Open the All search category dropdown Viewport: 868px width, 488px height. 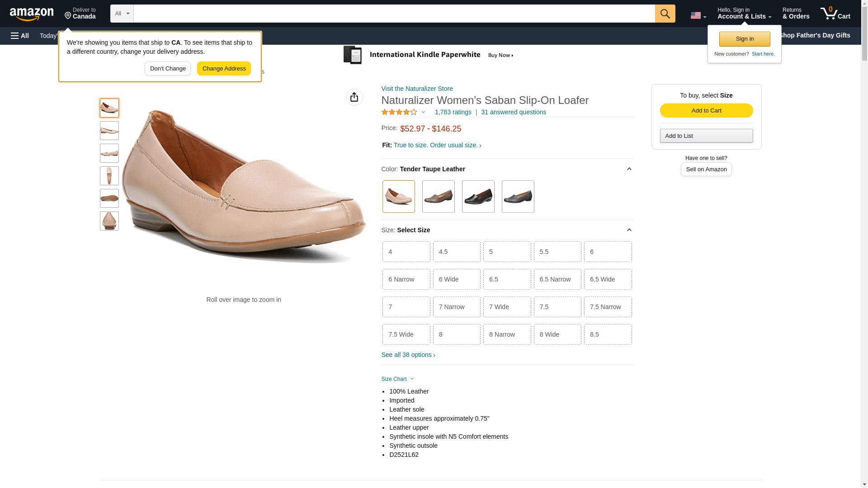click(x=122, y=14)
